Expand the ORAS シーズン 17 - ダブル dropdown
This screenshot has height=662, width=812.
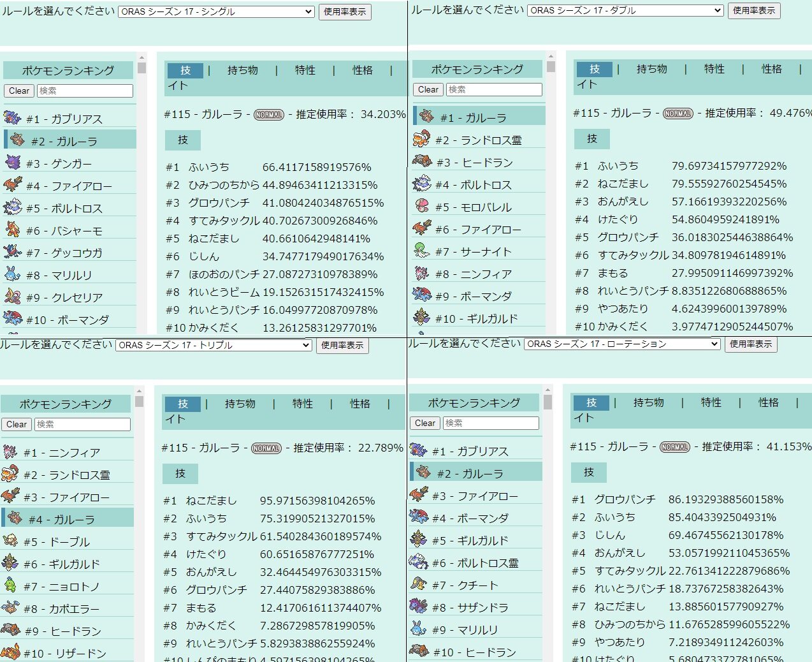625,10
